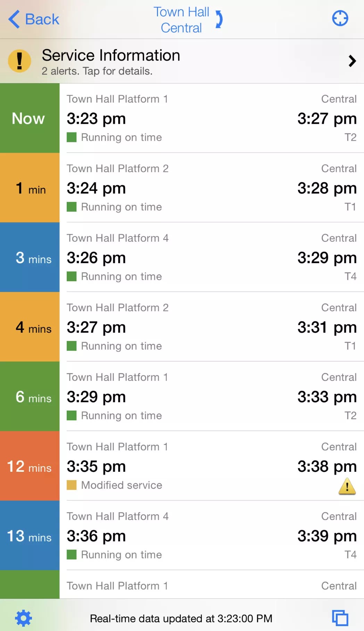The height and width of the screenshot is (631, 364).
Task: Expand Service Information with right chevron
Action: click(352, 61)
